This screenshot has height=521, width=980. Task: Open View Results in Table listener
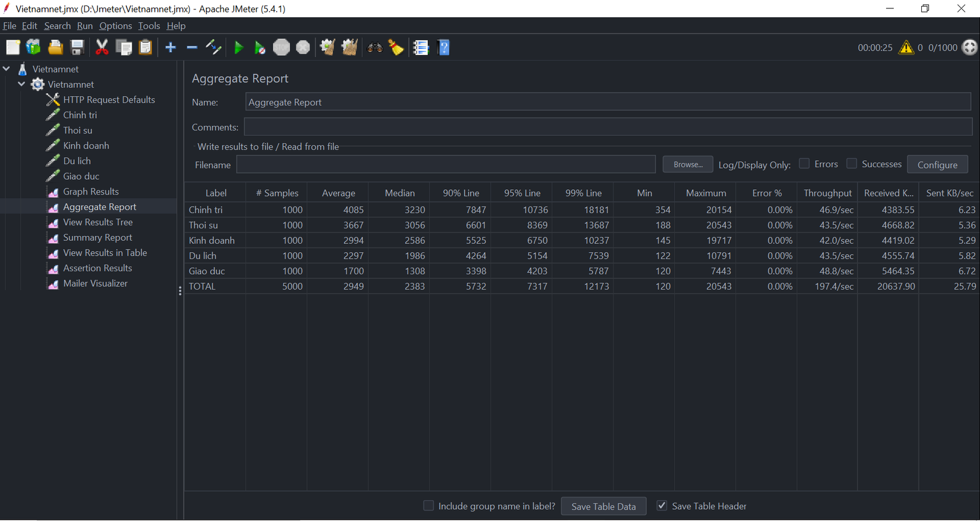[x=105, y=253]
